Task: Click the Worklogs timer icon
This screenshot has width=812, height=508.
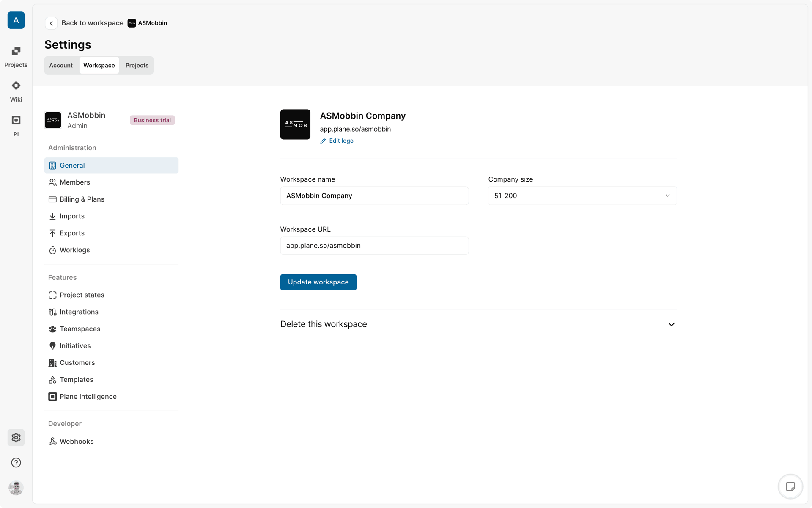Action: (52, 250)
